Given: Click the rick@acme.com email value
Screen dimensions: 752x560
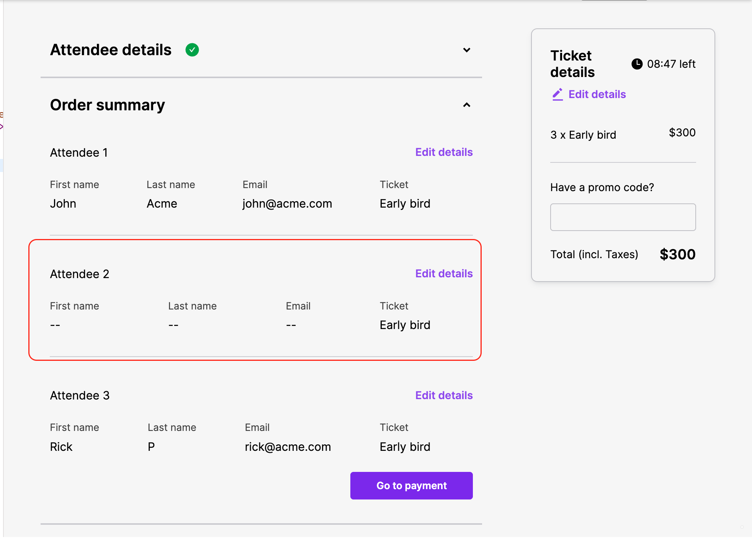Looking at the screenshot, I should point(288,447).
